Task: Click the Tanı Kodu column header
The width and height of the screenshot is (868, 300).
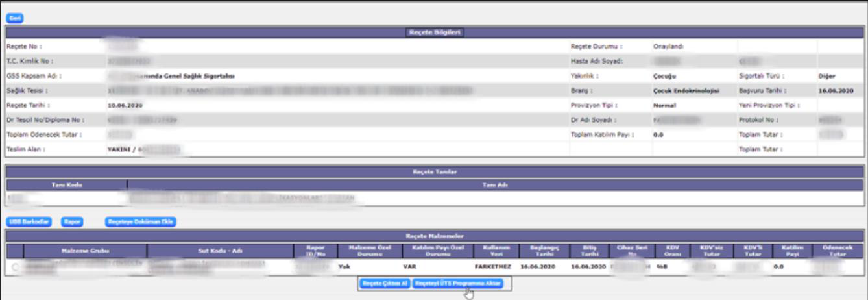Action: pyautogui.click(x=66, y=184)
